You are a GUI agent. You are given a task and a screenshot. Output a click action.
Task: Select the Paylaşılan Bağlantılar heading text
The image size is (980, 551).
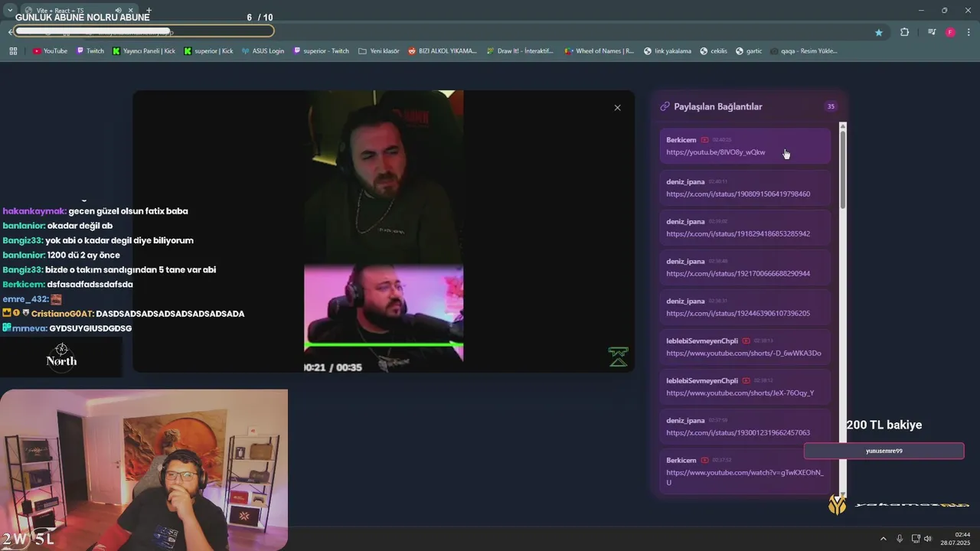pos(718,106)
